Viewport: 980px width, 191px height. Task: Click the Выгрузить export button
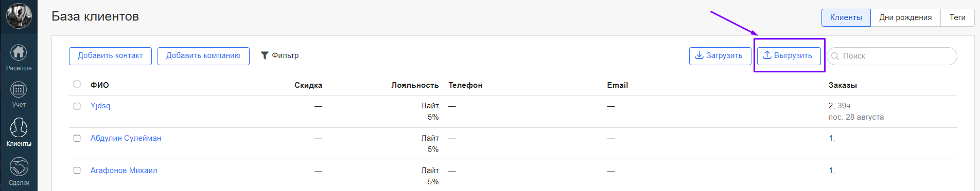click(x=789, y=56)
